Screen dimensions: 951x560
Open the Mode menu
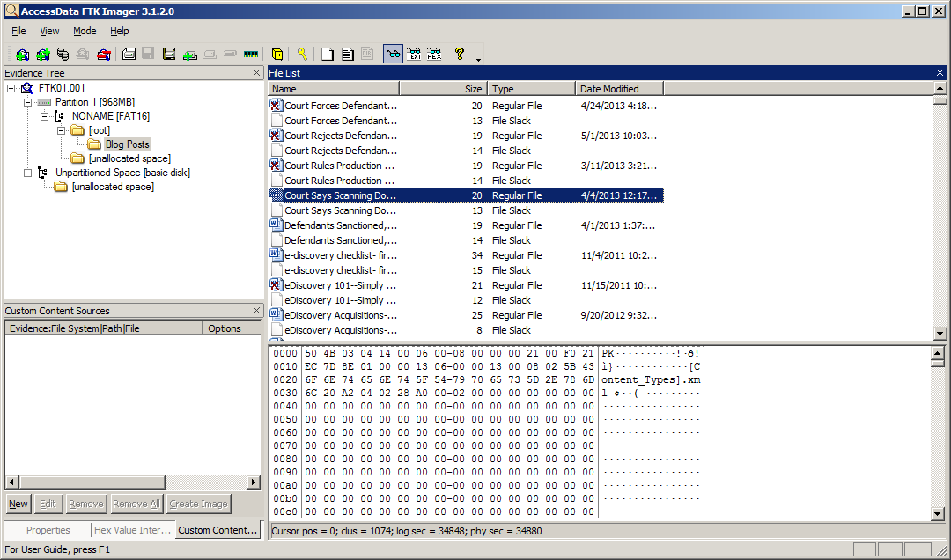(x=85, y=31)
